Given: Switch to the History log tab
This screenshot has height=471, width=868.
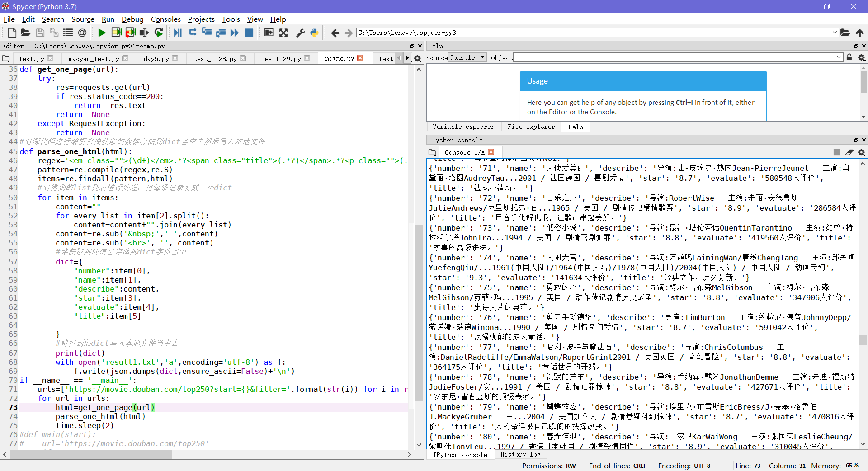Looking at the screenshot, I should pyautogui.click(x=520, y=455).
